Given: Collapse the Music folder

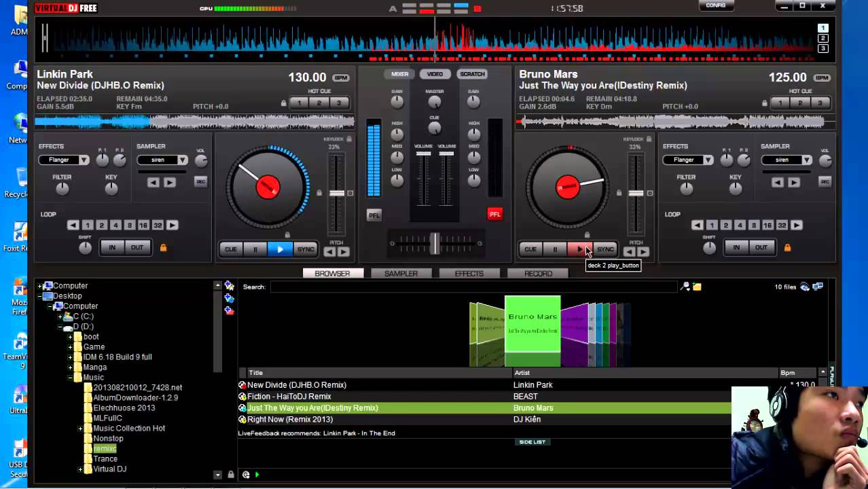Looking at the screenshot, I should (x=70, y=378).
